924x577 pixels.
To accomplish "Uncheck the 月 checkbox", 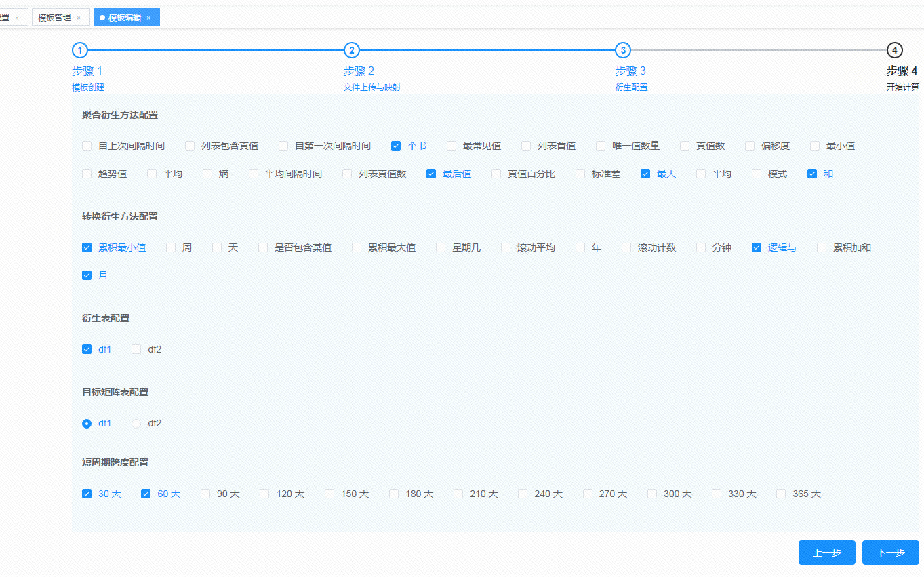I will click(87, 275).
